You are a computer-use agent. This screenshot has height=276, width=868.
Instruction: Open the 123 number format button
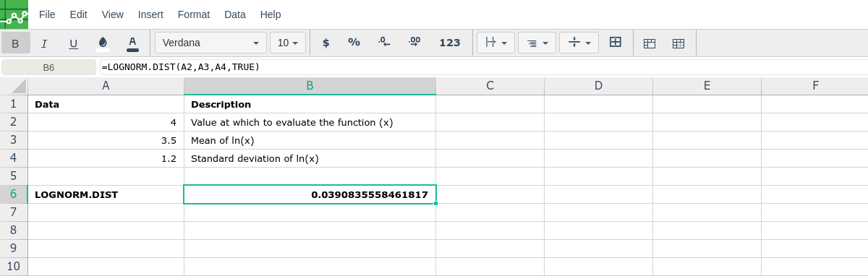pyautogui.click(x=450, y=43)
